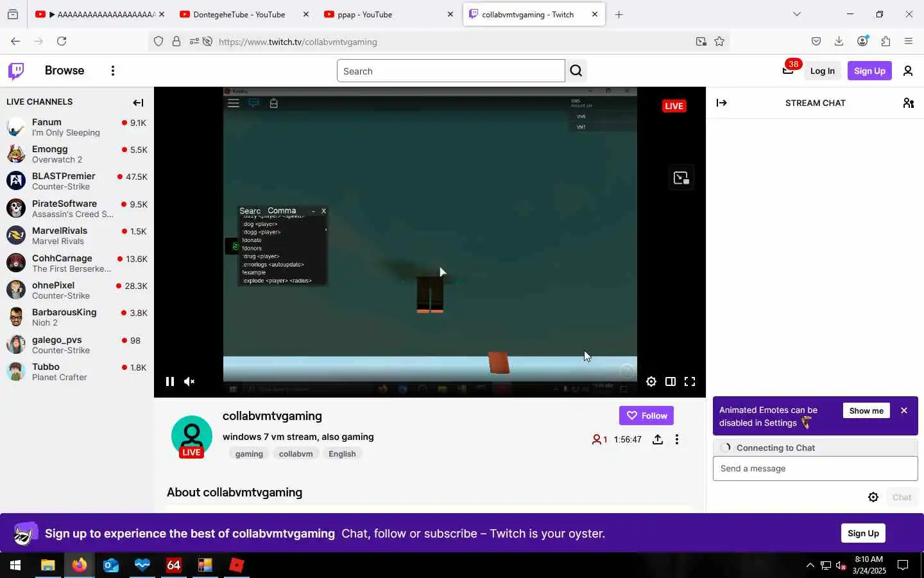Click the player pop-out mini player icon
The width and height of the screenshot is (924, 578).
click(681, 178)
